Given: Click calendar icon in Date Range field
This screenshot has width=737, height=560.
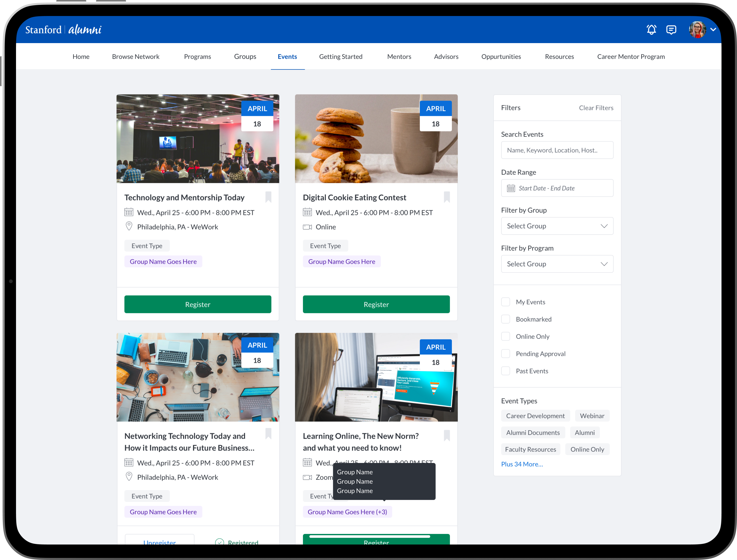Looking at the screenshot, I should click(511, 188).
